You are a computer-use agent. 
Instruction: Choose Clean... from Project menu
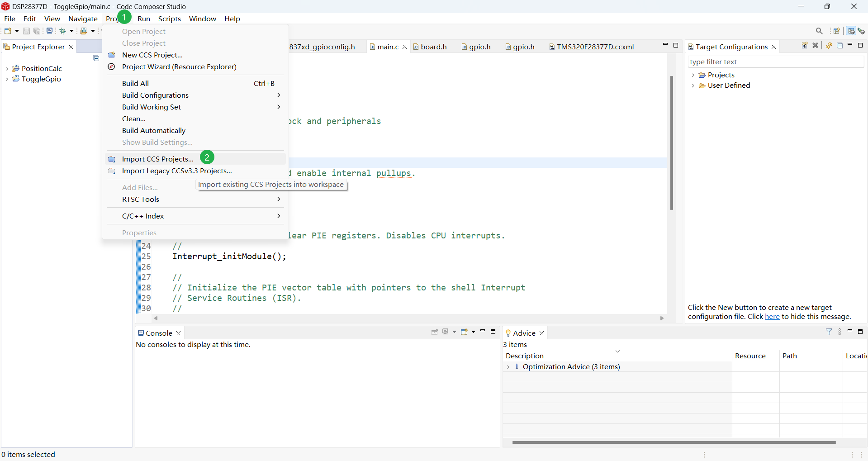(133, 119)
